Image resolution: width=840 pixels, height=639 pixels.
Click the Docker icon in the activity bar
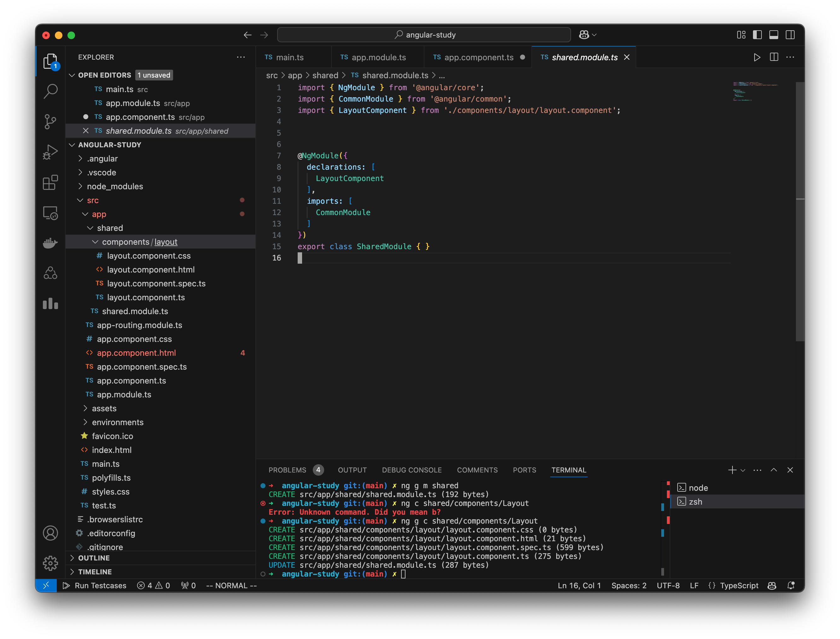50,243
